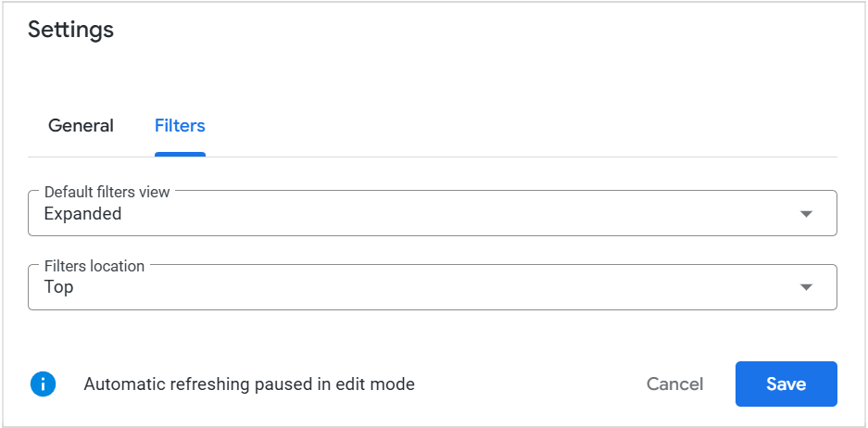
Task: Click the Settings dialog heading
Action: point(70,30)
